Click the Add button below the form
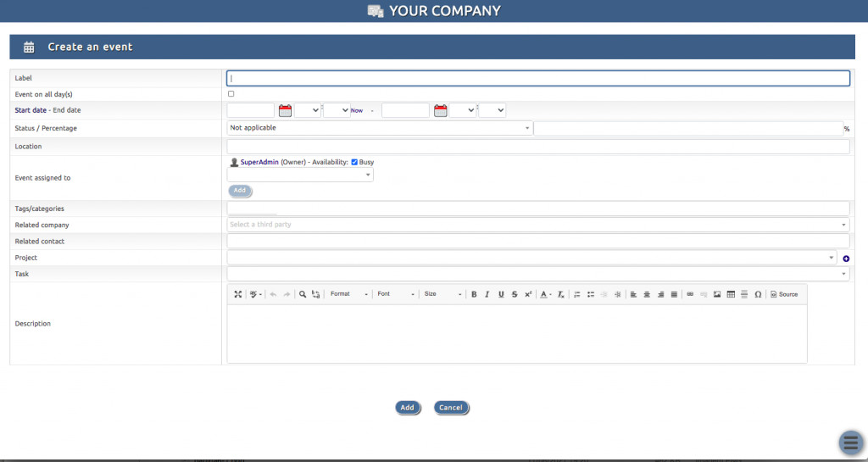This screenshot has width=868, height=462. point(408,408)
